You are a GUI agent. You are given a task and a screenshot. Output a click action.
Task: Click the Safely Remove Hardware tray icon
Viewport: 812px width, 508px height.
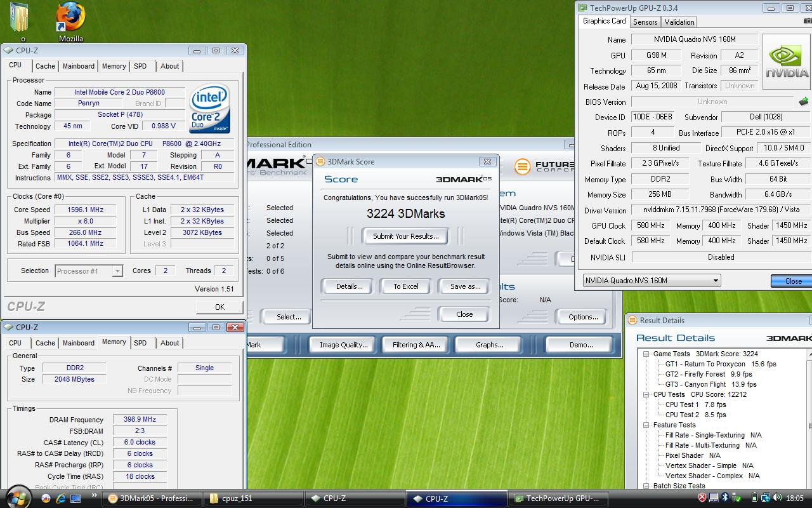(736, 498)
